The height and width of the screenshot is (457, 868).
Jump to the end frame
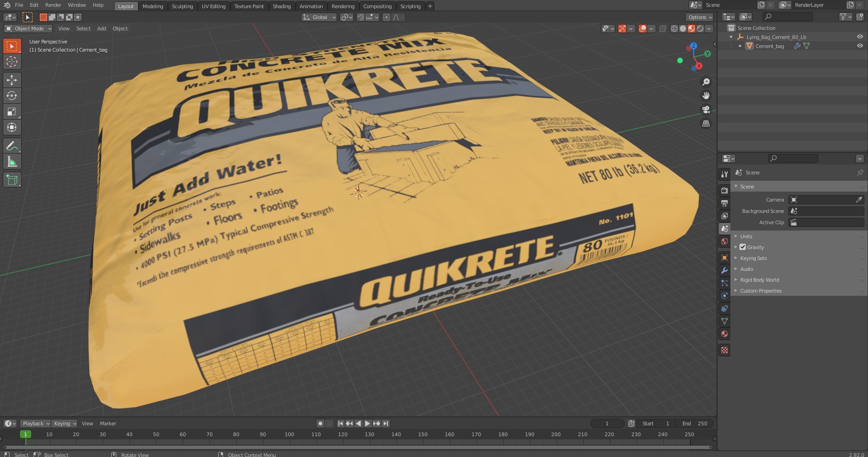click(386, 423)
